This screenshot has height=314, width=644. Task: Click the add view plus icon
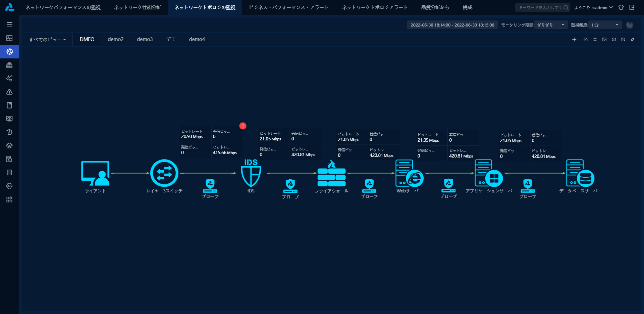[574, 40]
